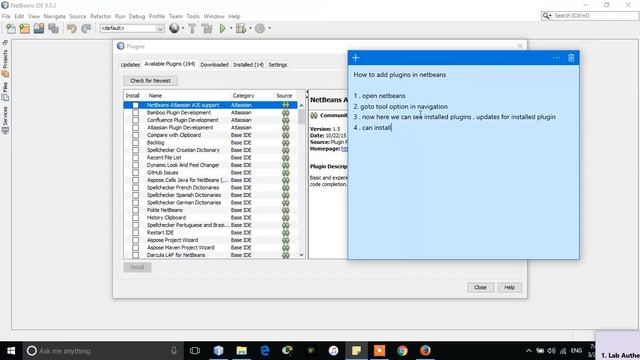640x360 pixels.
Task: Switch to the Updates tab
Action: point(130,65)
